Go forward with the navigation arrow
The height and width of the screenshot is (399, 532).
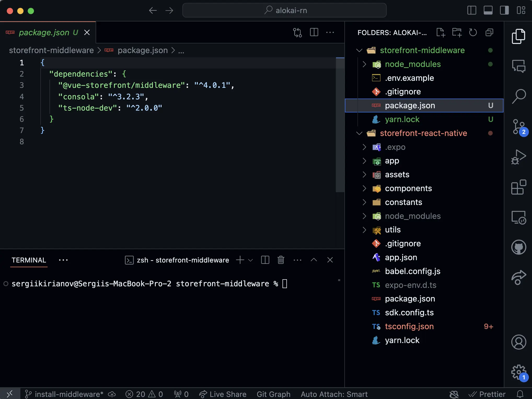[169, 10]
